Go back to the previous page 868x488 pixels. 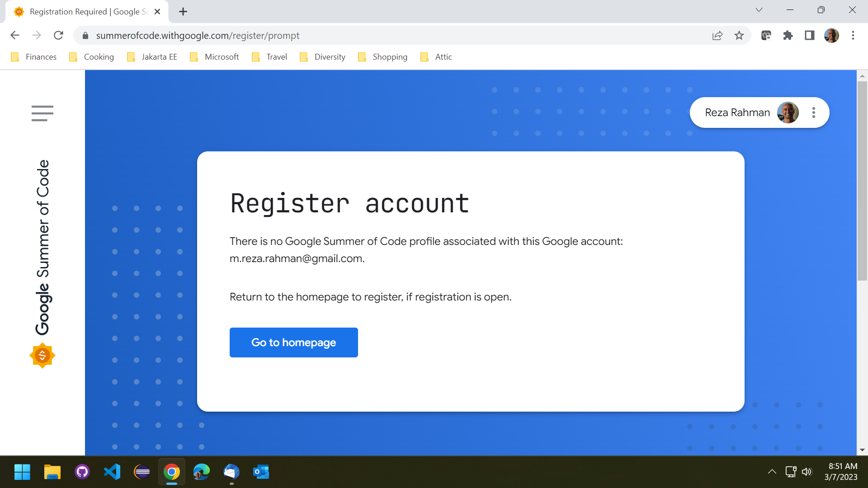point(15,35)
